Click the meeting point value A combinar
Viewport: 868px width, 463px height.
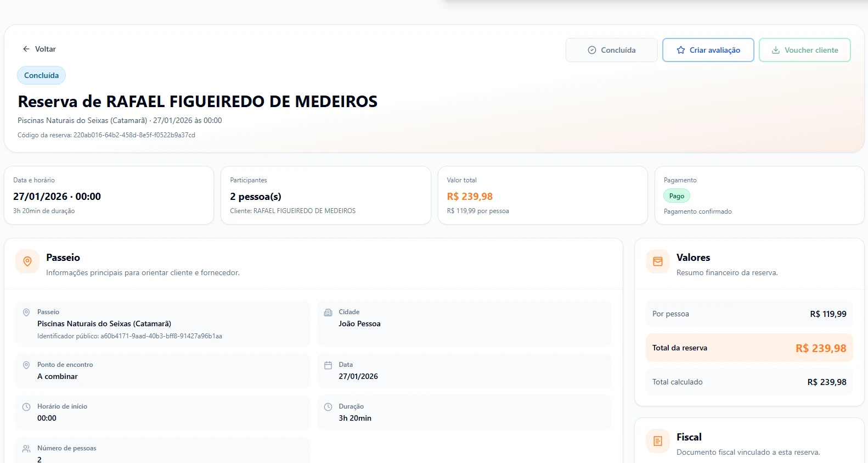coord(58,377)
